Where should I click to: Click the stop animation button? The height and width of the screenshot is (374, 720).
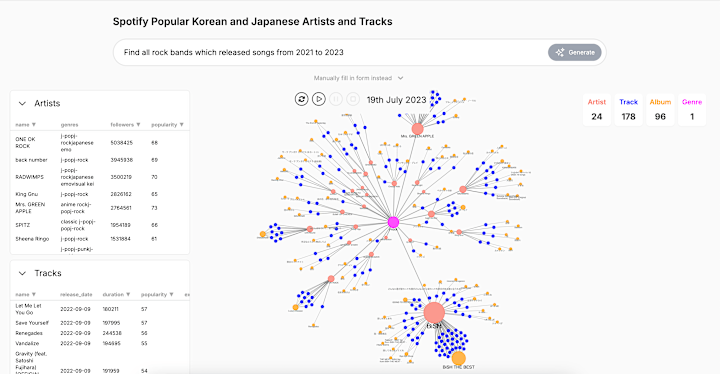353,99
